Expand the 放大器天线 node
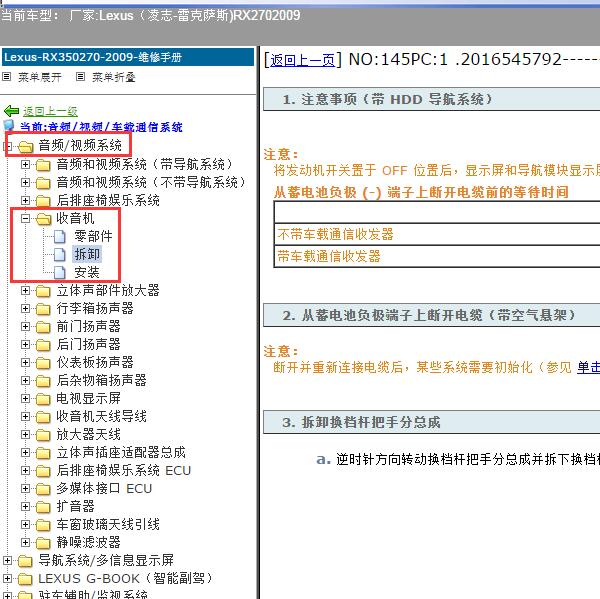 25,434
